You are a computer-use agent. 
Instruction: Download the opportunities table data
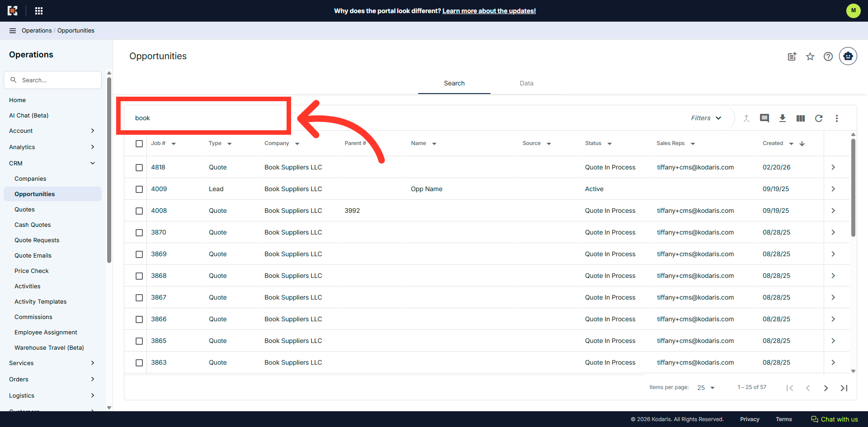tap(783, 118)
